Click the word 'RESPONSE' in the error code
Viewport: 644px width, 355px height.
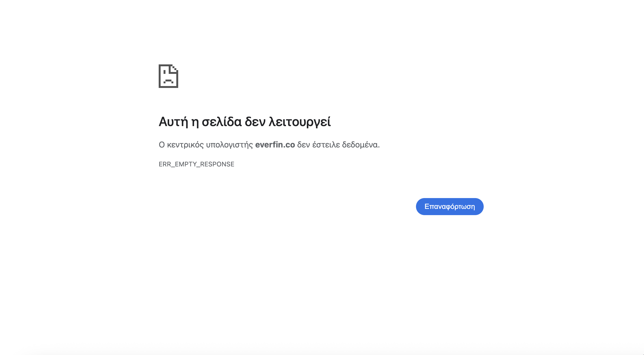pos(217,164)
